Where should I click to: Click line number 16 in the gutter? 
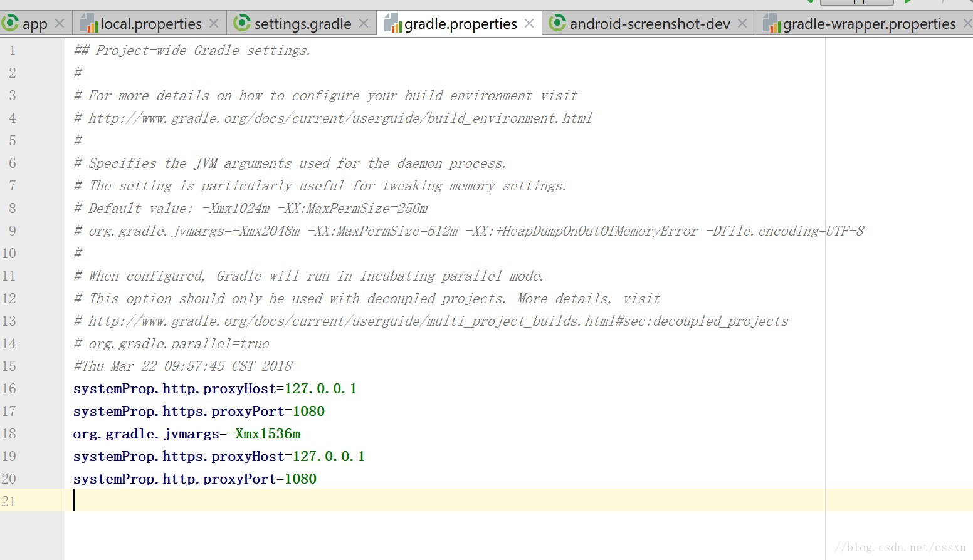pyautogui.click(x=9, y=388)
